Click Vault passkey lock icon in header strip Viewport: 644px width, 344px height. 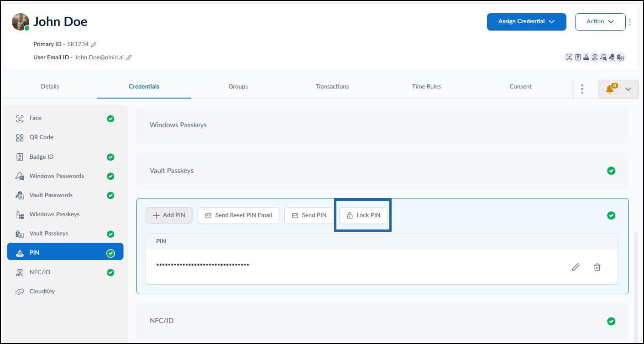click(x=621, y=57)
